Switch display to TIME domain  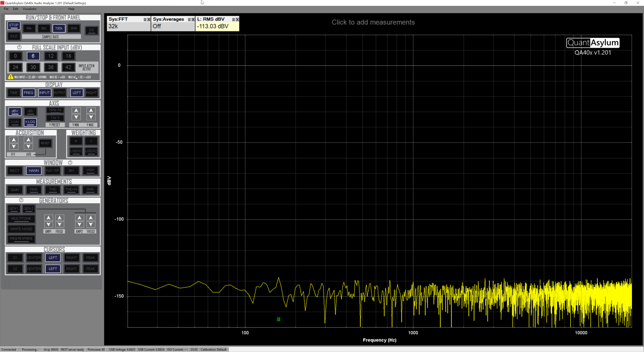click(x=14, y=93)
